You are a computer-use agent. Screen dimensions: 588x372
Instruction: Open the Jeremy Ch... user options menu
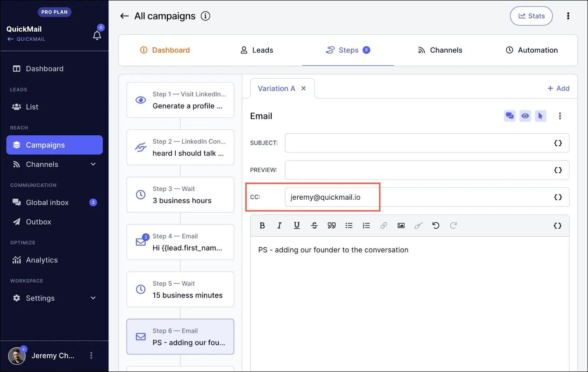coord(91,355)
